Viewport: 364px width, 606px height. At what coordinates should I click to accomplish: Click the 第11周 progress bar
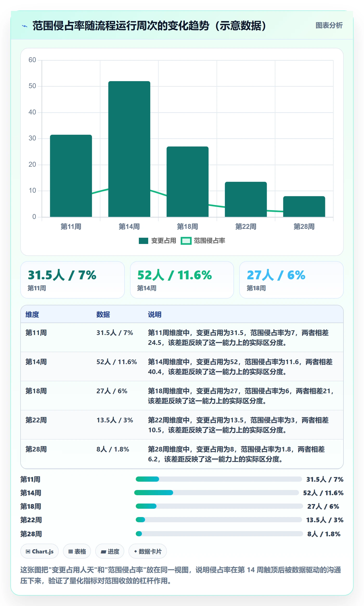pos(219,479)
